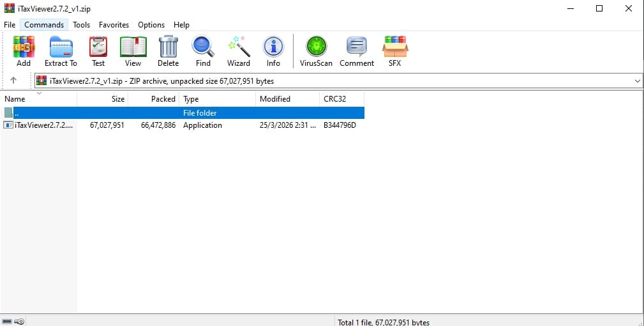Screen dimensions: 644x326
Task: Click the Comment speech bubble icon
Action: (357, 47)
